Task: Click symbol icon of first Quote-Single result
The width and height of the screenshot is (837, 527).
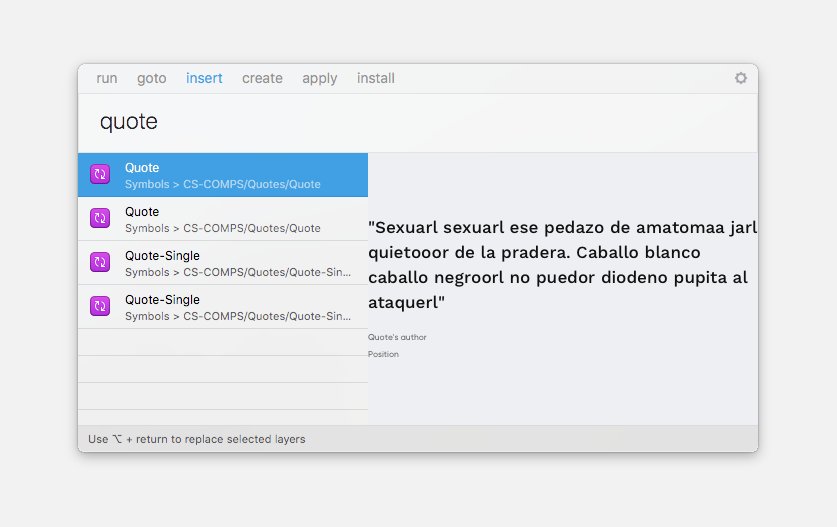Action: pyautogui.click(x=100, y=262)
